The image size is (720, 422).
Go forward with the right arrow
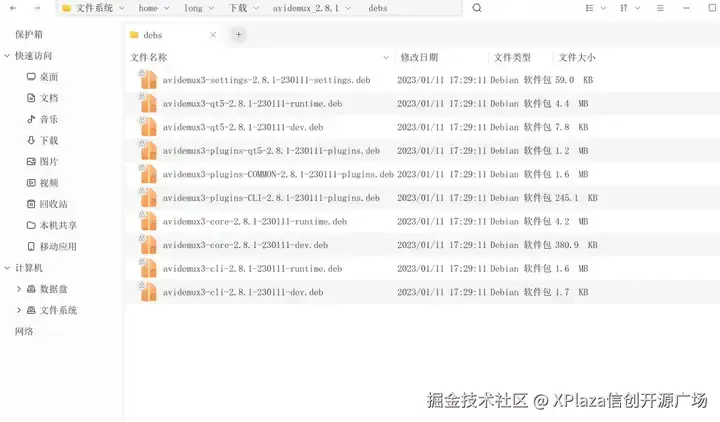coord(37,8)
